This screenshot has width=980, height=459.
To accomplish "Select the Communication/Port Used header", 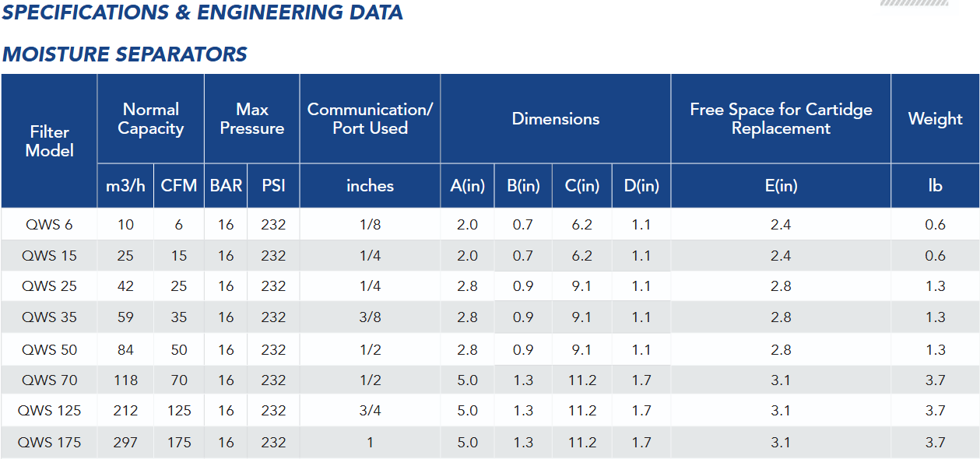I will point(370,119).
